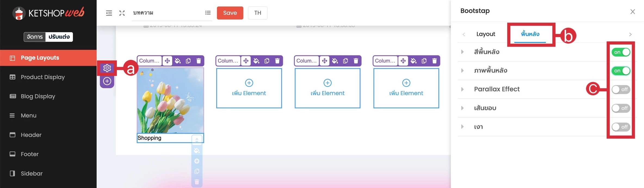Enable the เงา shadow toggle
Screen dimensions: 644x188
(x=621, y=127)
